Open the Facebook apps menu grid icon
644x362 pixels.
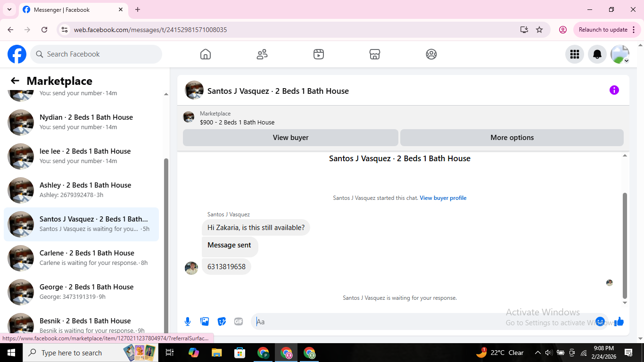575,54
